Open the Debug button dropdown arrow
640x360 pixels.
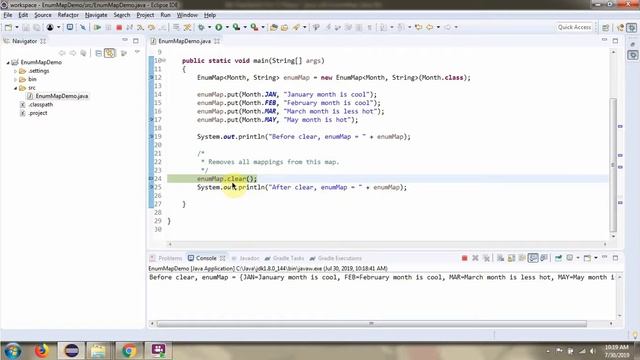(209, 27)
